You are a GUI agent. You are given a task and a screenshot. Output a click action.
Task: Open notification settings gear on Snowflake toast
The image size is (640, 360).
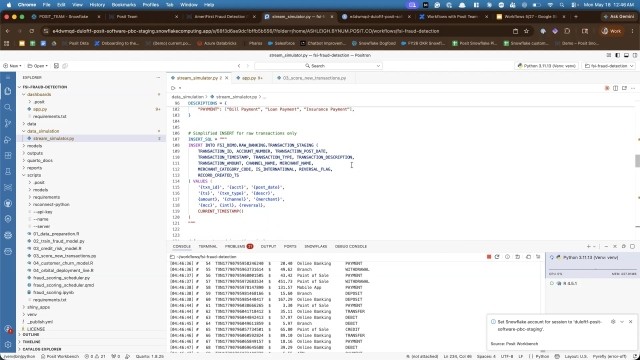coord(613,322)
